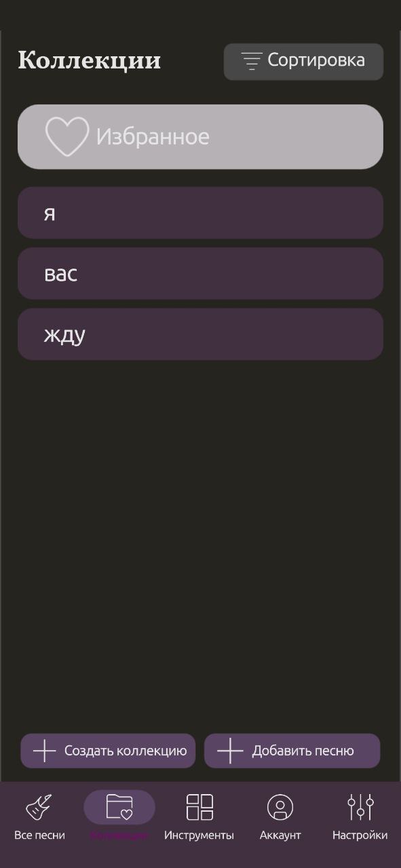Click the Настройки sliders icon

click(x=360, y=807)
